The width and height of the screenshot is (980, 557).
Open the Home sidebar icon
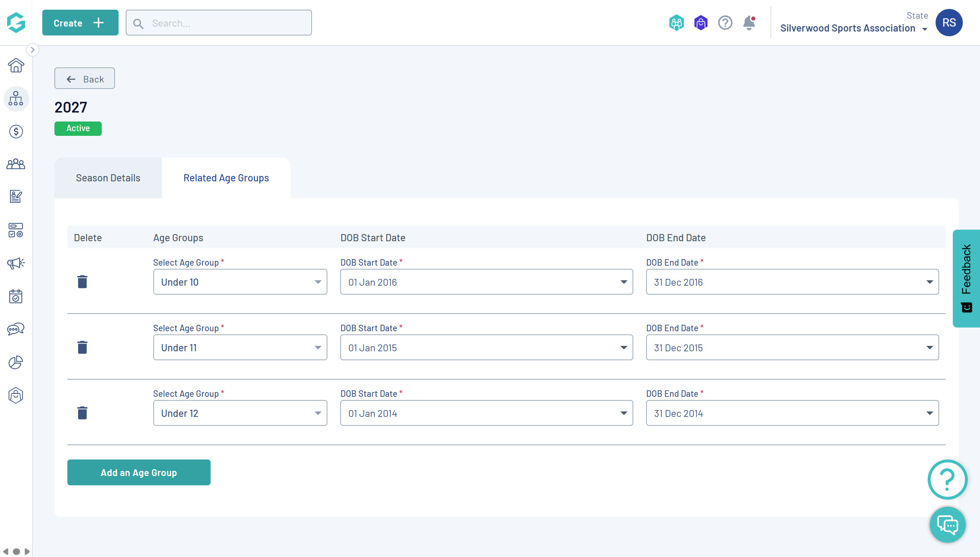click(16, 66)
